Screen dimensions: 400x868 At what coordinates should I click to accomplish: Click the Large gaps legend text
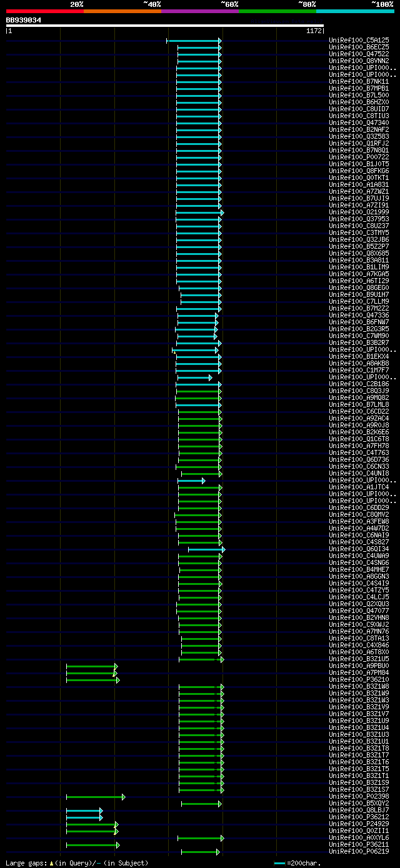click(x=77, y=863)
